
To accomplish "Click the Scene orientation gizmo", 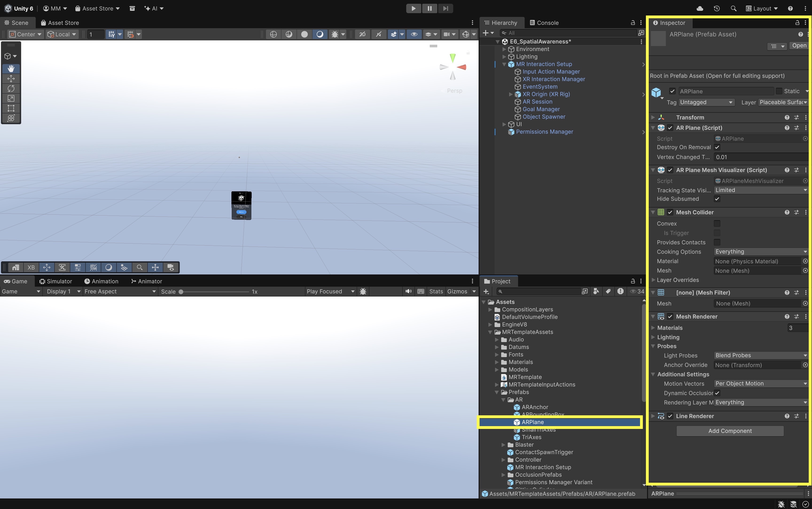I will point(453,67).
